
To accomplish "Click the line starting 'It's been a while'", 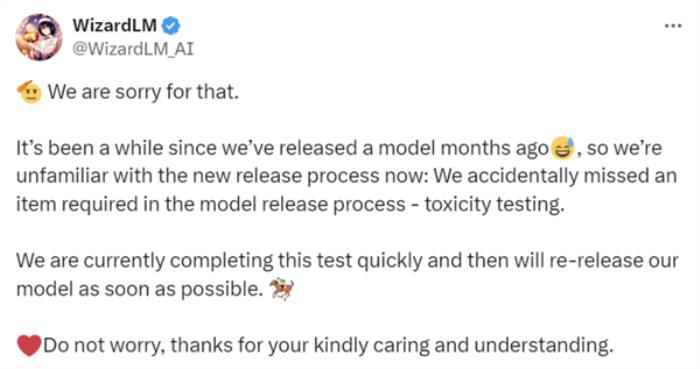I will click(x=339, y=148).
